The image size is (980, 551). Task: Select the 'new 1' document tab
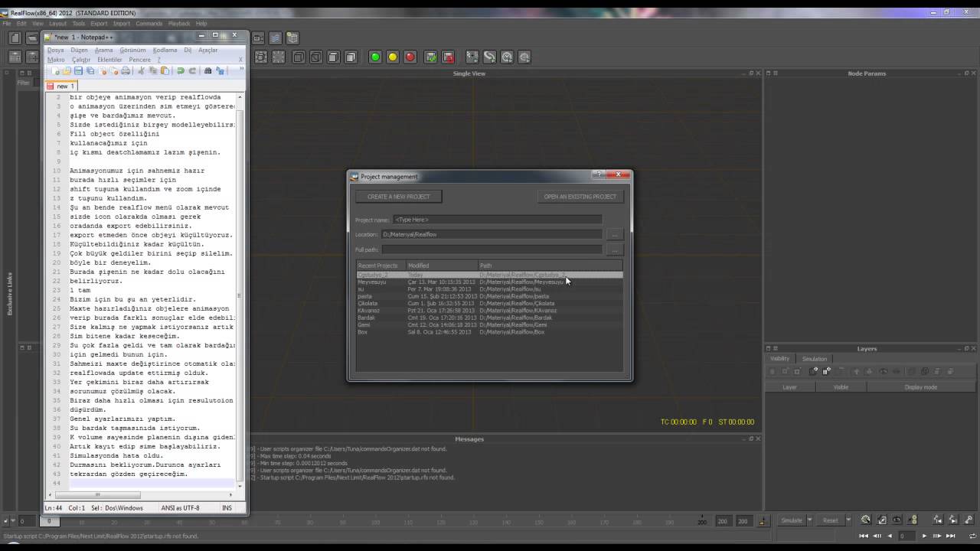pyautogui.click(x=60, y=86)
